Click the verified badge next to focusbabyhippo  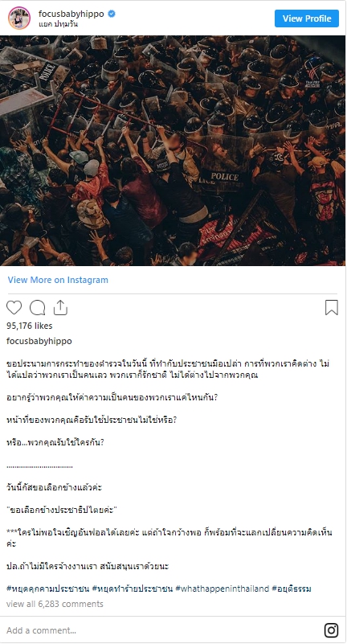point(112,14)
